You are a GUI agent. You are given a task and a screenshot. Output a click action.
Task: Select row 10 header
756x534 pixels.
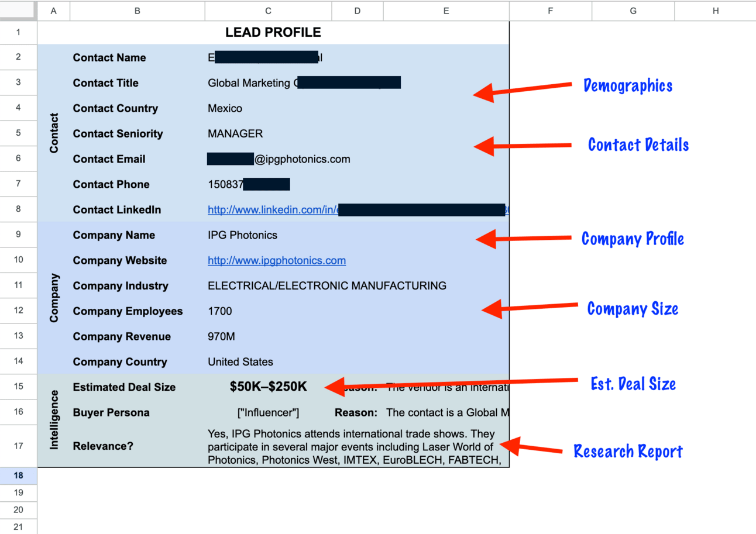pos(19,260)
